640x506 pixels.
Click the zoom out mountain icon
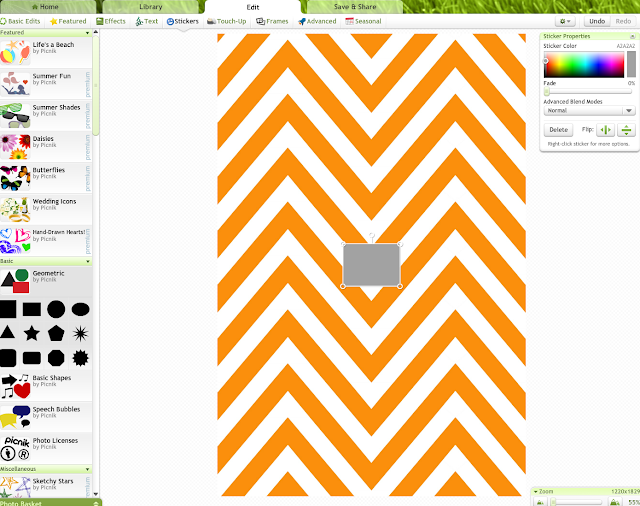pos(540,502)
